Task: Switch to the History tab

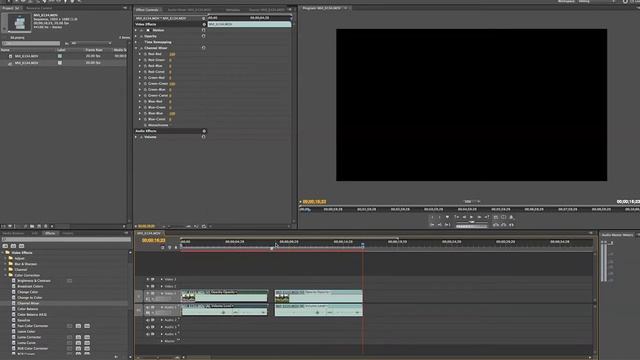Action: coord(68,233)
